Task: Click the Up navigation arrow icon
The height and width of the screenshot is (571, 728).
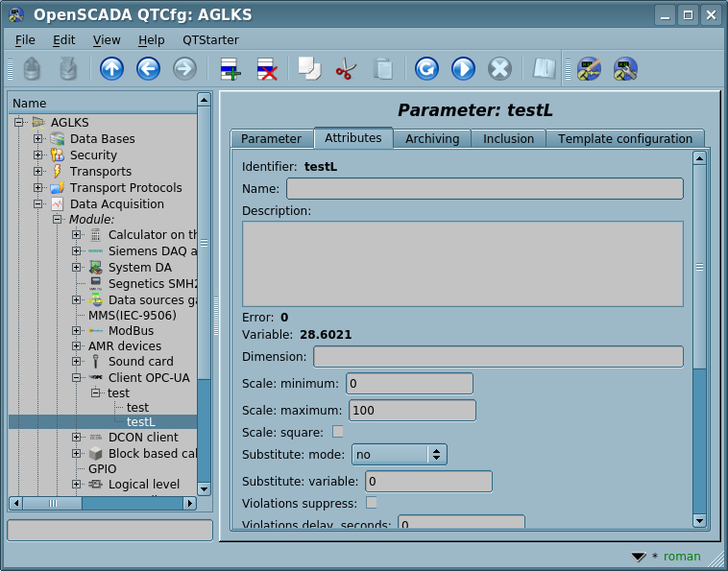Action: [x=112, y=69]
